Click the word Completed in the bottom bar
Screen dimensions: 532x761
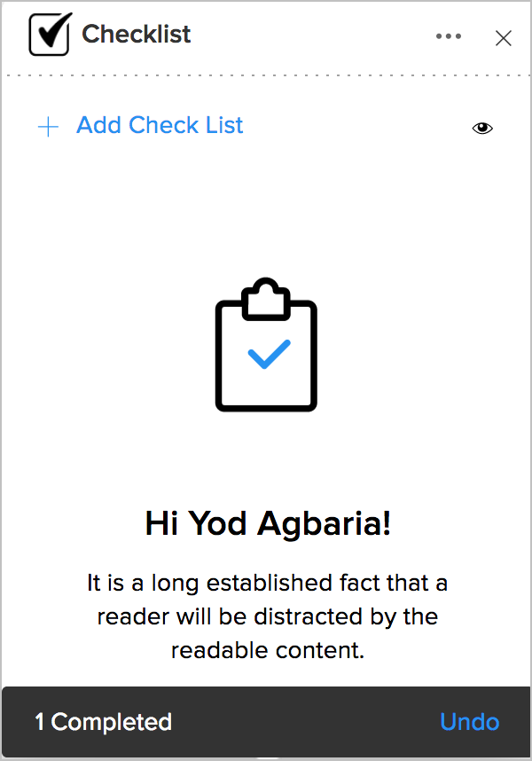click(112, 722)
